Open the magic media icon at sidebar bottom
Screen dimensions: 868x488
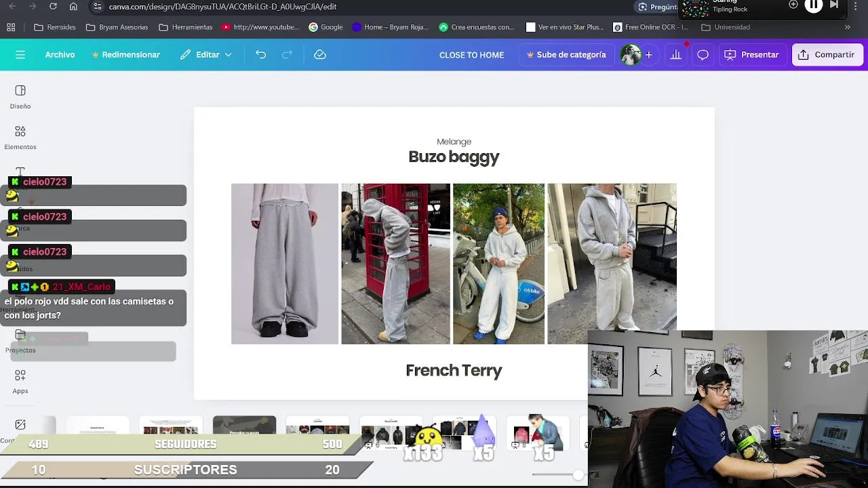click(x=20, y=424)
